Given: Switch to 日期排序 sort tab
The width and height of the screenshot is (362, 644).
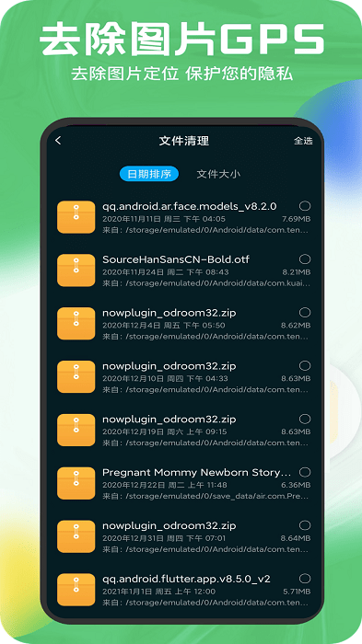Looking at the screenshot, I should click(x=149, y=174).
